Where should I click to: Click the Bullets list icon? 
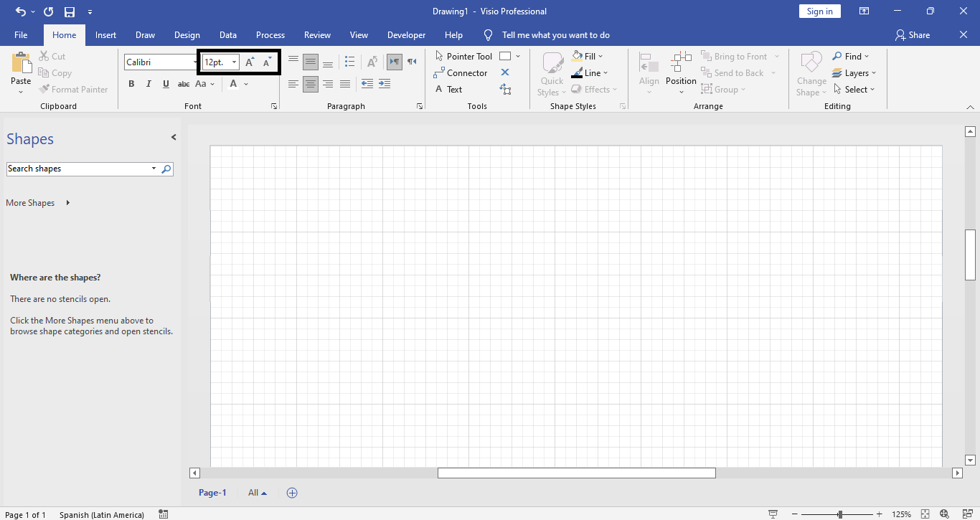(350, 62)
